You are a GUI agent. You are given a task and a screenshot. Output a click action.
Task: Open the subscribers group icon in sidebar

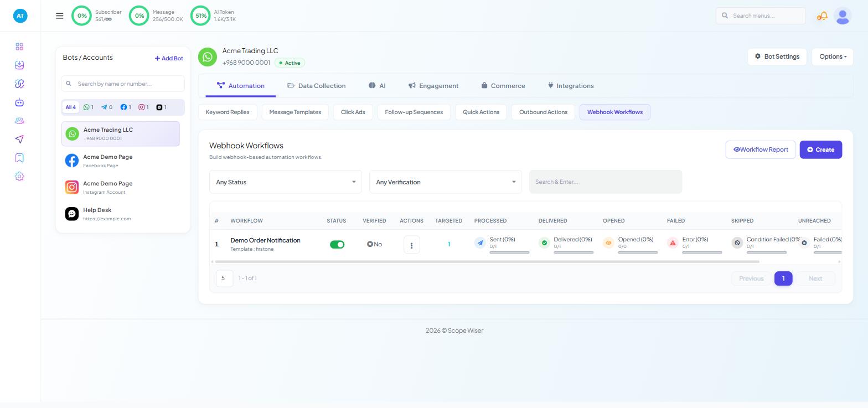[19, 121]
